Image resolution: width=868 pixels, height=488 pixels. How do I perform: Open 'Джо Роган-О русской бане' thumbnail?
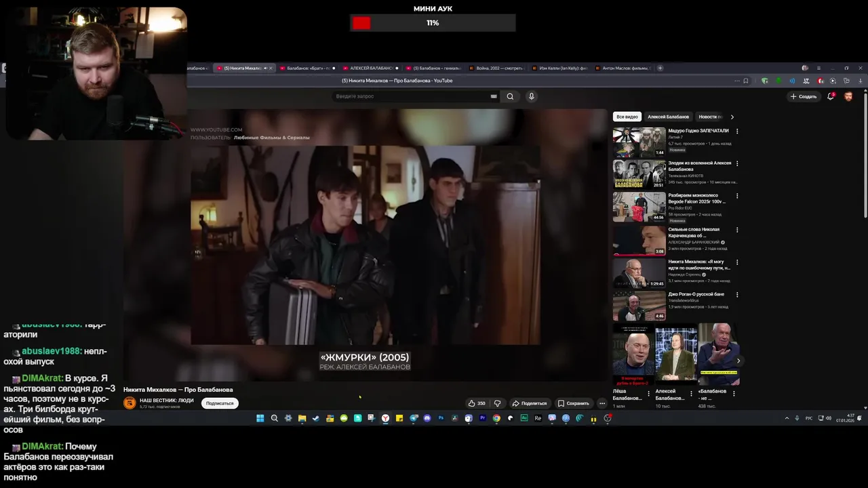(x=639, y=306)
